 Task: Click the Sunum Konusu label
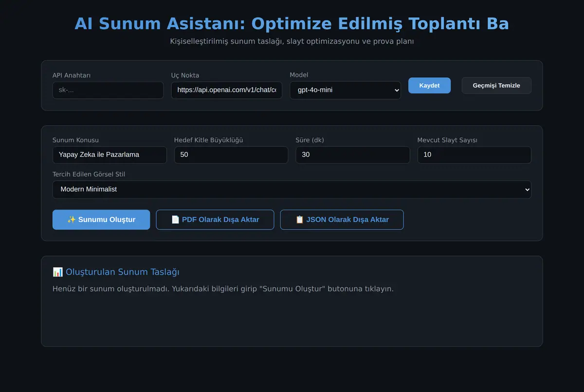tap(75, 140)
